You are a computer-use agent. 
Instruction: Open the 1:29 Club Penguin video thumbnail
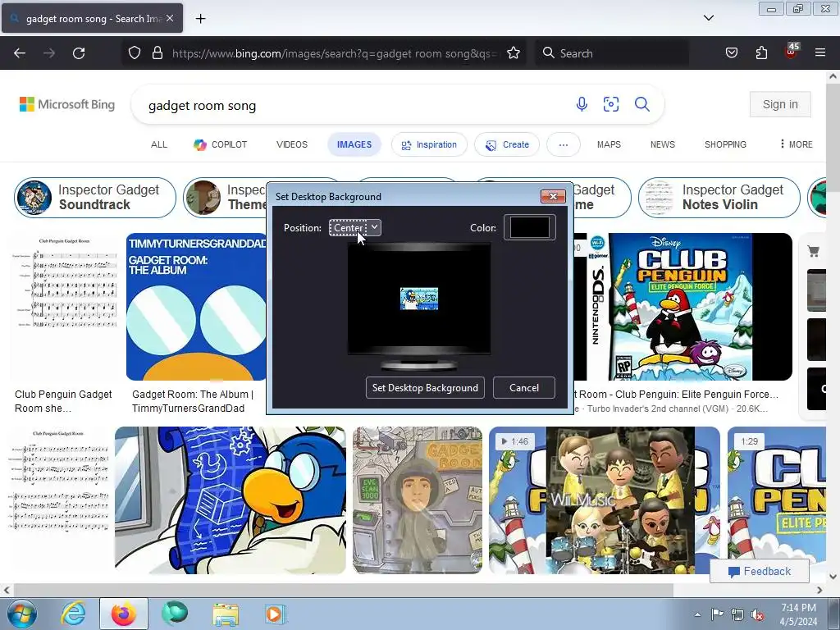pyautogui.click(x=776, y=500)
